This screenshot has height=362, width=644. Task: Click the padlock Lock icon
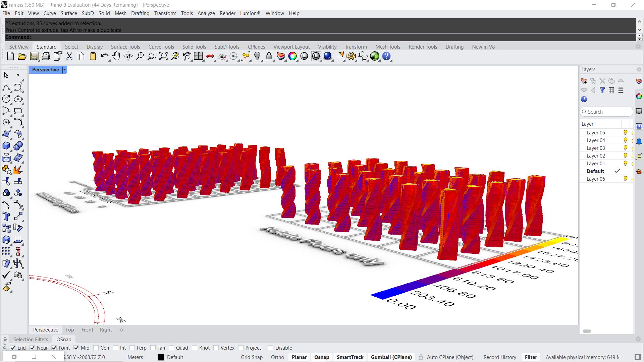coord(269,56)
